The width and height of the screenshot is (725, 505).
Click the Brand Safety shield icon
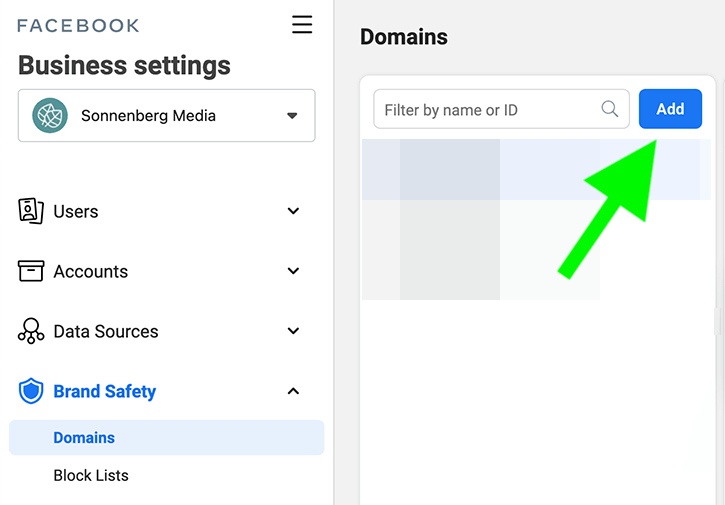pos(31,391)
